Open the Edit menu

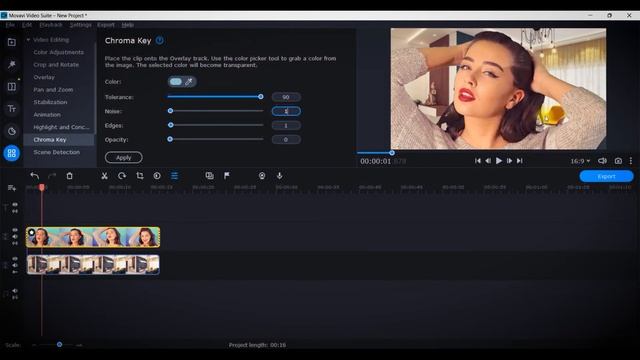pos(27,25)
